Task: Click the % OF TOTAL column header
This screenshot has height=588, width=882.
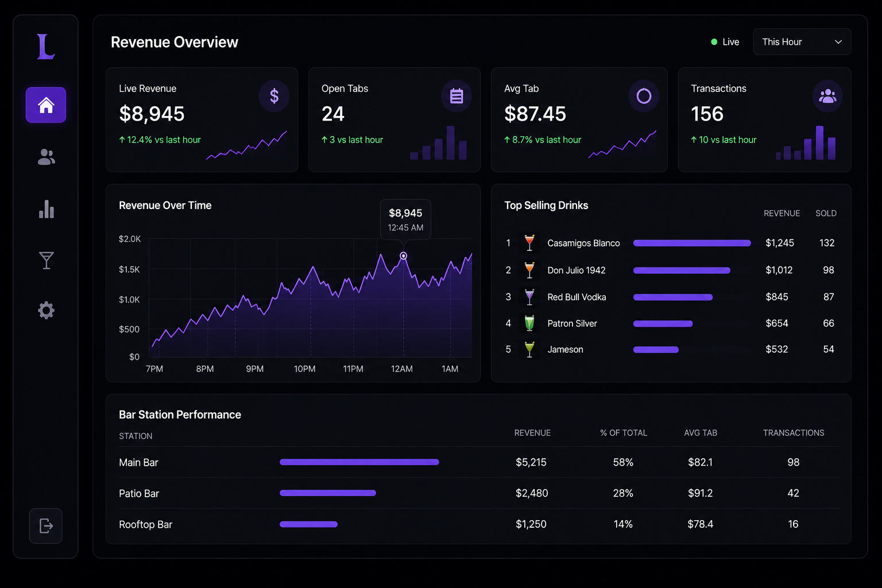Action: 624,433
